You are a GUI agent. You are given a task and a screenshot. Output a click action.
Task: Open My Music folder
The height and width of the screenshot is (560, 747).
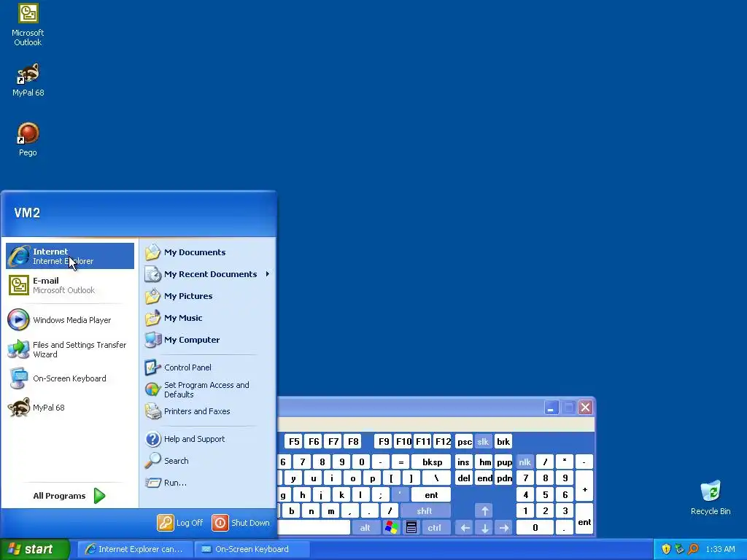point(208,318)
